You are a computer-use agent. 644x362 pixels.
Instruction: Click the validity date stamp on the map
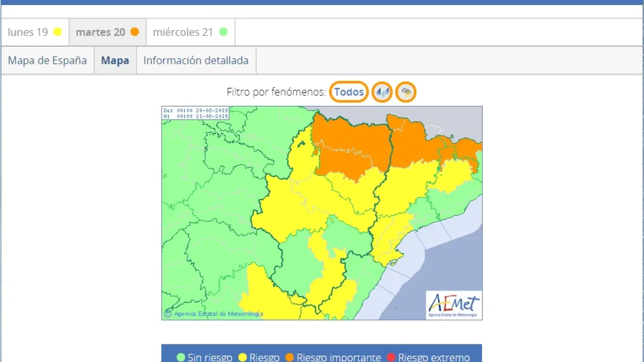[x=196, y=113]
